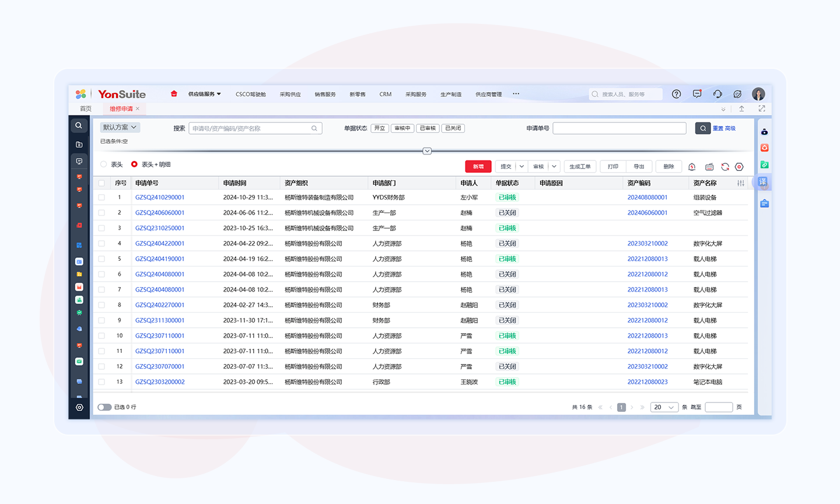Open the help question mark icon
The width and height of the screenshot is (840, 504).
tap(676, 94)
